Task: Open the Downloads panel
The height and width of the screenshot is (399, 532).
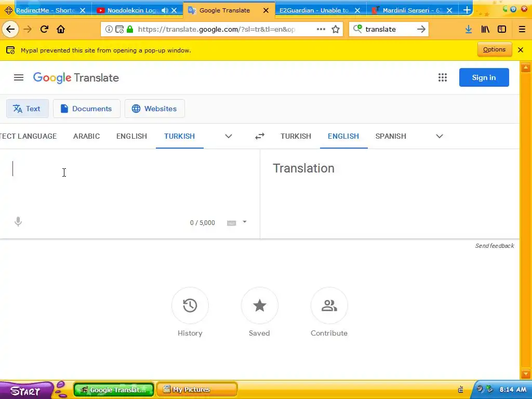Action: (469, 29)
